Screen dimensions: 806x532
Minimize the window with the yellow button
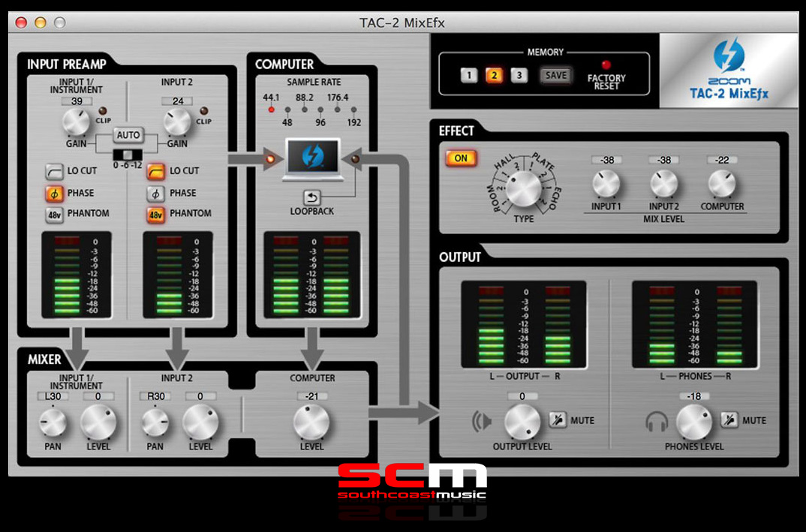(x=40, y=23)
